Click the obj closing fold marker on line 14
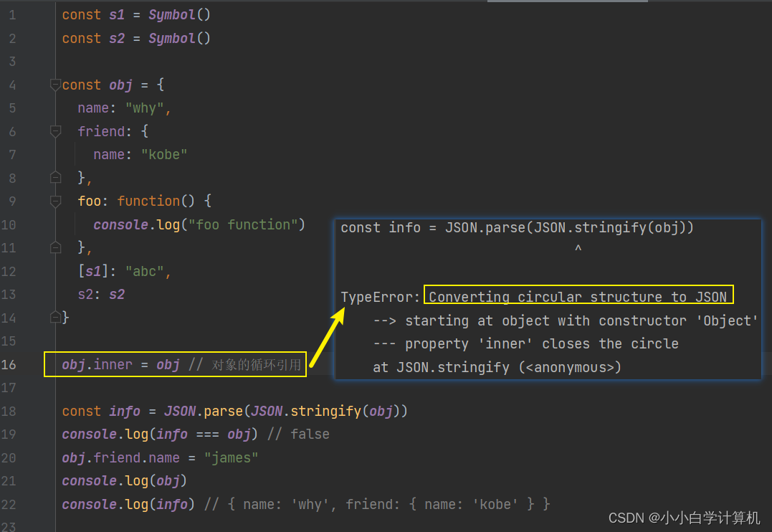 coord(56,318)
